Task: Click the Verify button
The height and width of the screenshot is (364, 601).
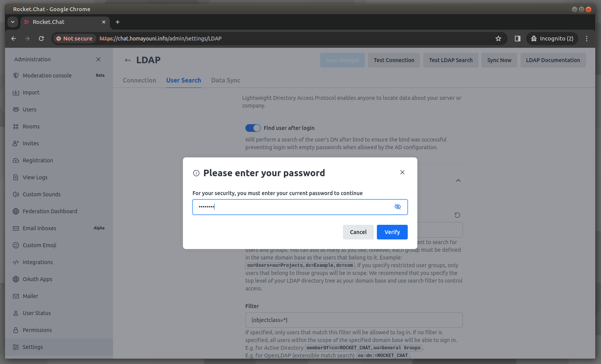Action: [x=392, y=232]
